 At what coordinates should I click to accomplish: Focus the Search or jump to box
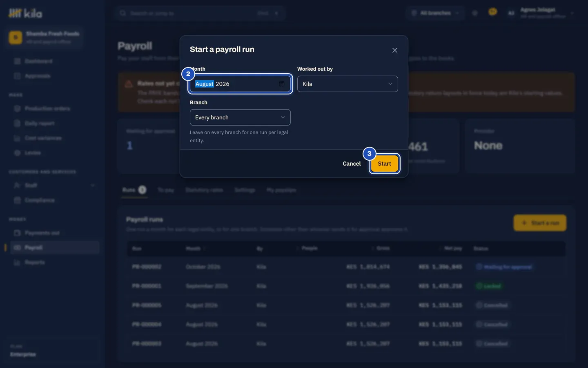[x=200, y=13]
